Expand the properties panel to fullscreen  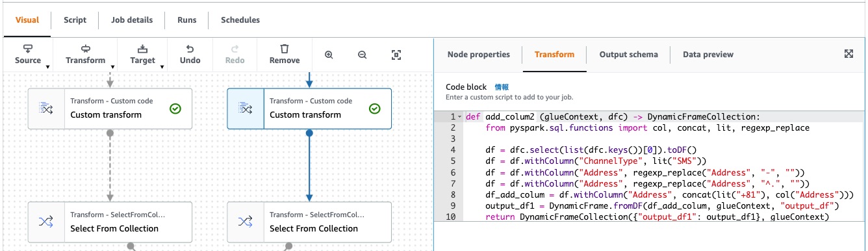[849, 54]
